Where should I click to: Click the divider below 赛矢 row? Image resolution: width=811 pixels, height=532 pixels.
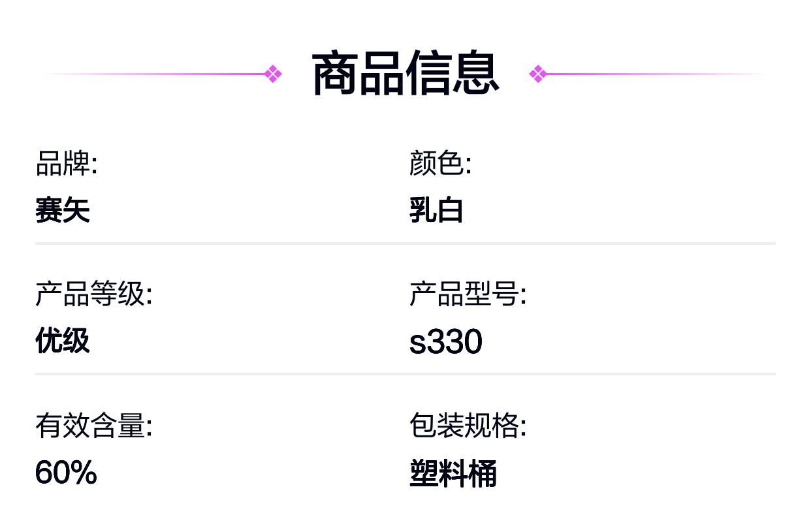pos(405,243)
